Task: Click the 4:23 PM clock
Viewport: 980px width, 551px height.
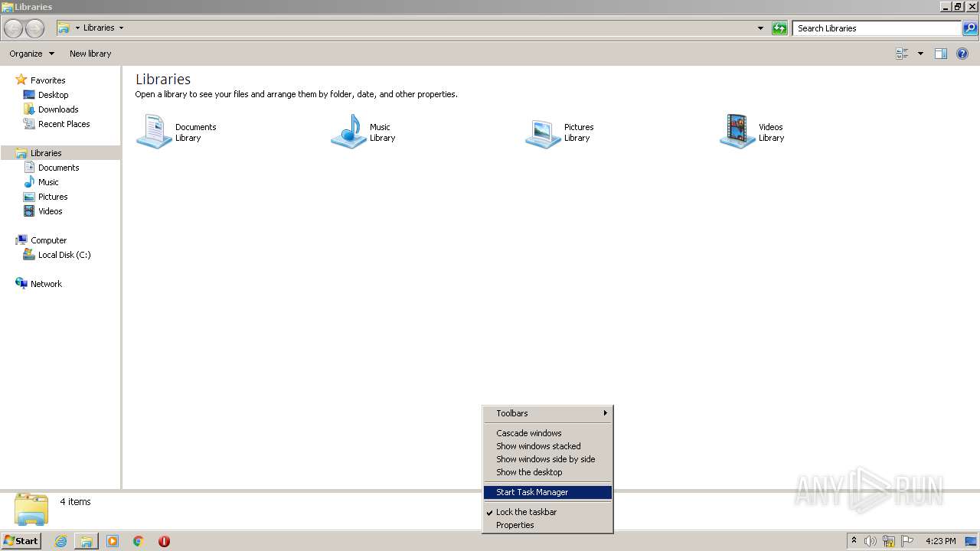Action: (940, 541)
